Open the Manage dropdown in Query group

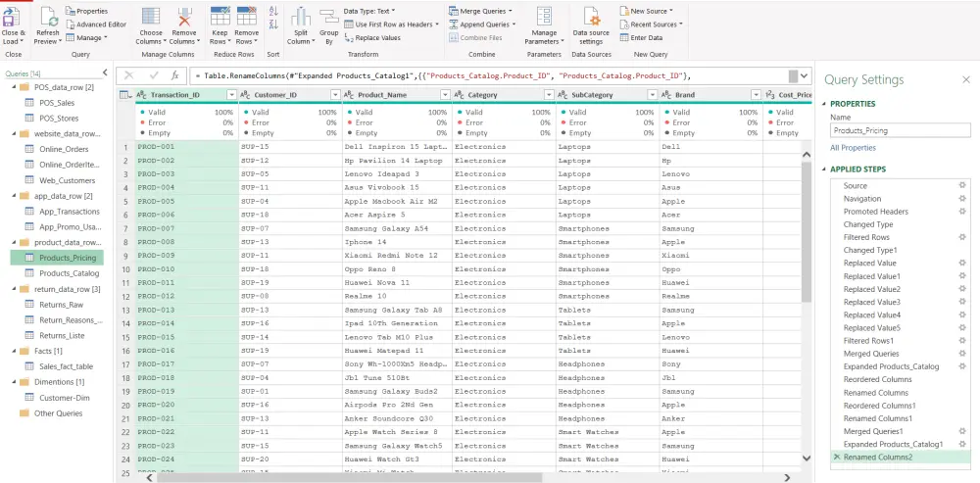(86, 37)
